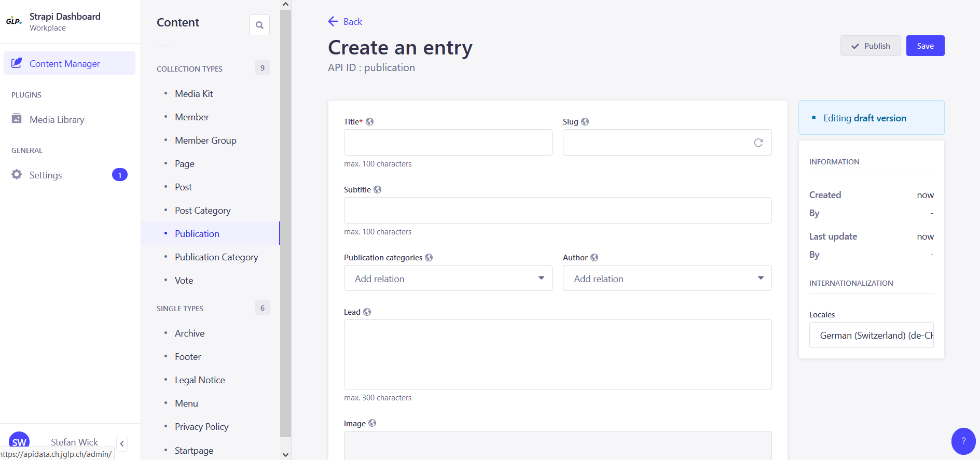The image size is (980, 460).
Task: Click into the Lead text area
Action: pyautogui.click(x=558, y=354)
